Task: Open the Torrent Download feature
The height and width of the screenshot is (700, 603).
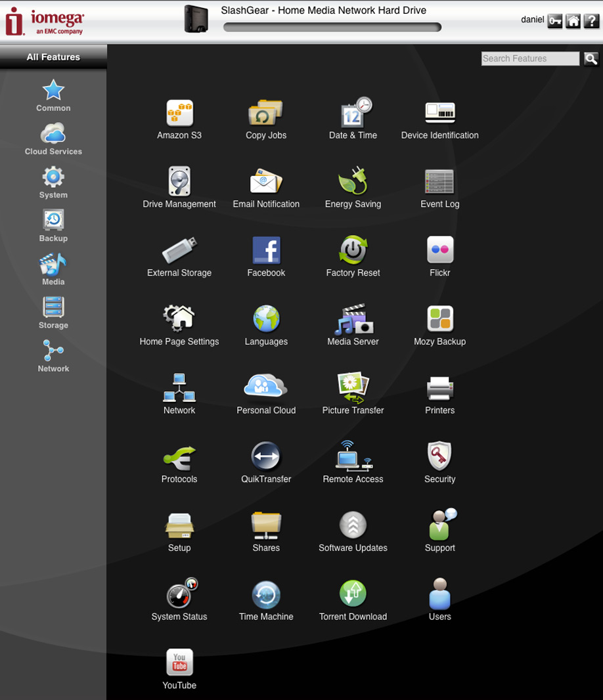Action: click(x=353, y=595)
